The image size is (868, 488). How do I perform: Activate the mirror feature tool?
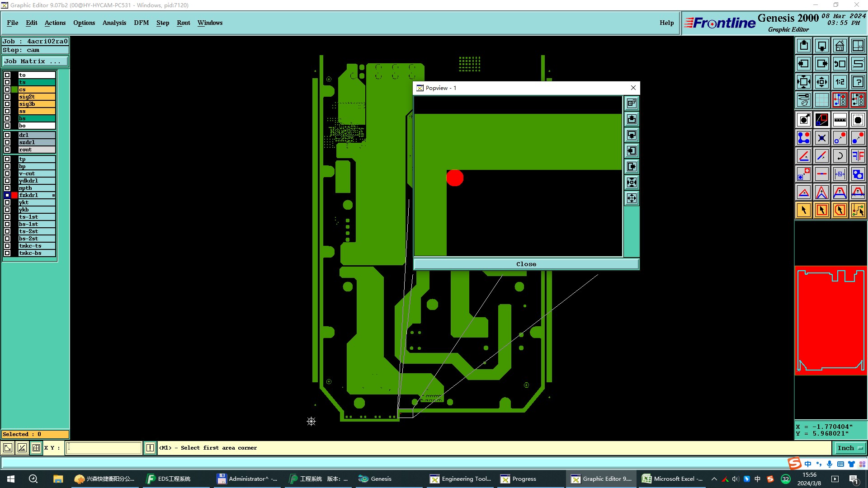coord(858,156)
